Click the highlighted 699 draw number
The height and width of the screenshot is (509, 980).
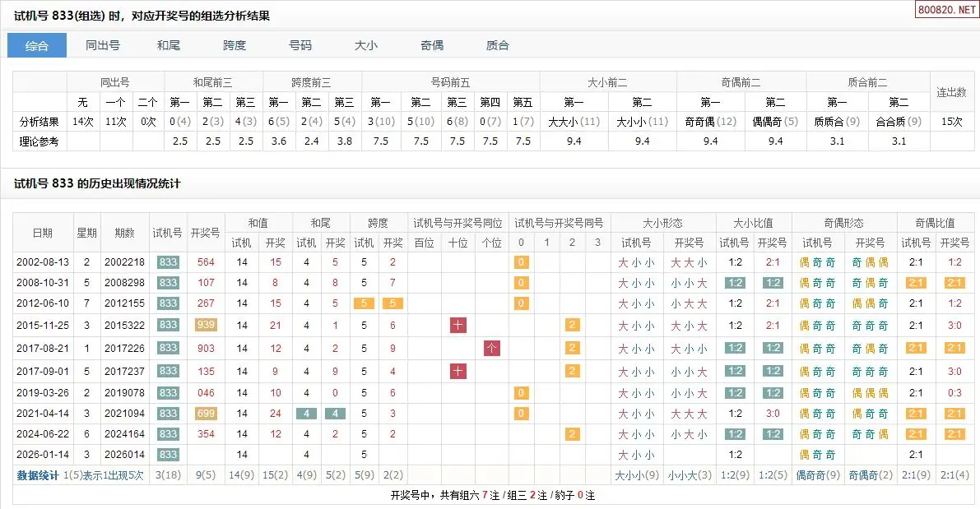click(206, 414)
